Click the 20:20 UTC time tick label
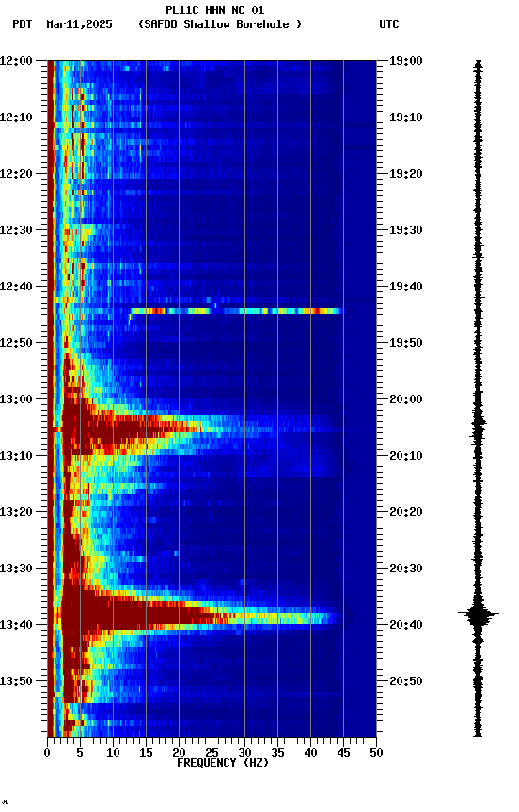 pyautogui.click(x=406, y=512)
